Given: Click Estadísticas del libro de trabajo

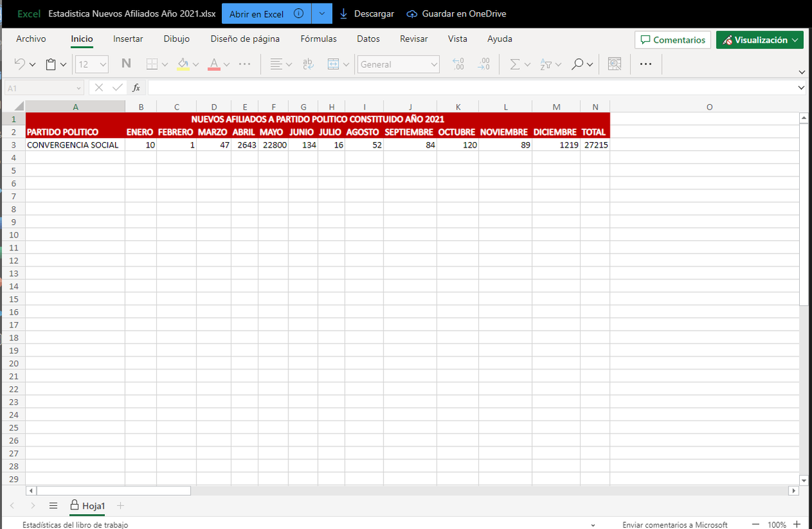Looking at the screenshot, I should (75, 524).
